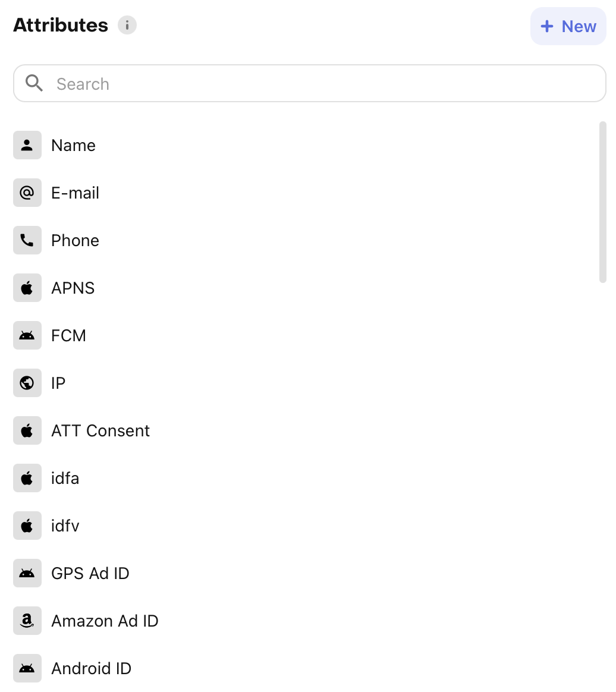Select the idfa attribute
This screenshot has width=616, height=692.
tap(65, 478)
